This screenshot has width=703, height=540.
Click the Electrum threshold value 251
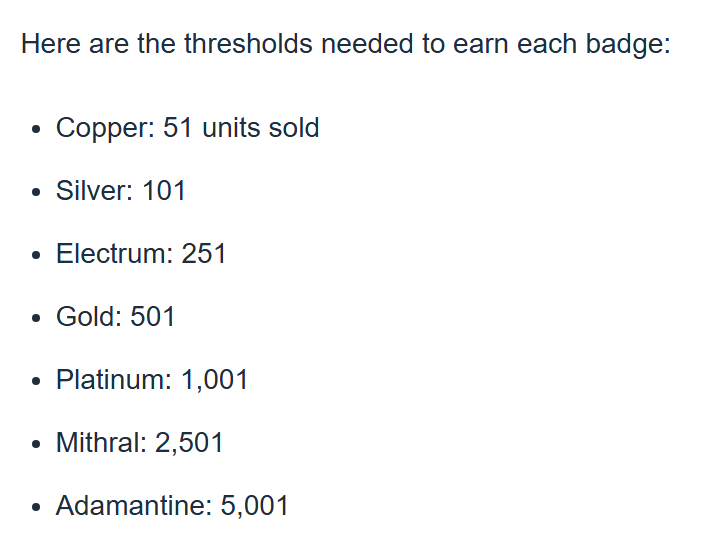[x=204, y=254]
